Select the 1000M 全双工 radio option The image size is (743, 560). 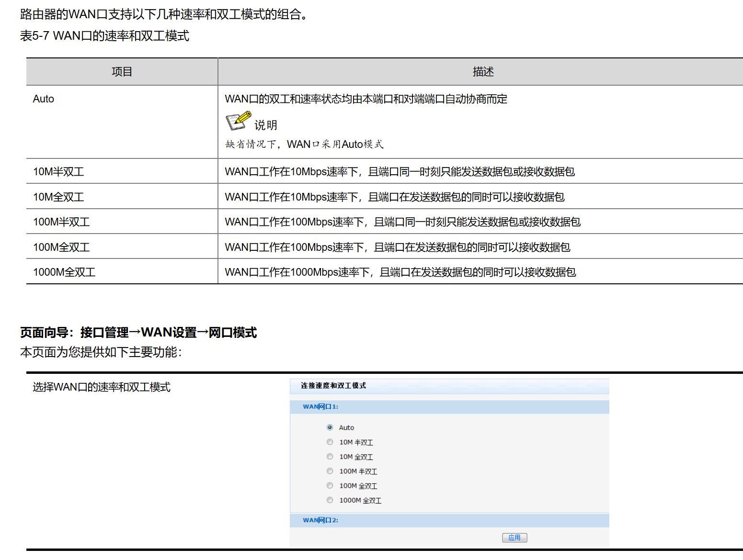click(330, 500)
